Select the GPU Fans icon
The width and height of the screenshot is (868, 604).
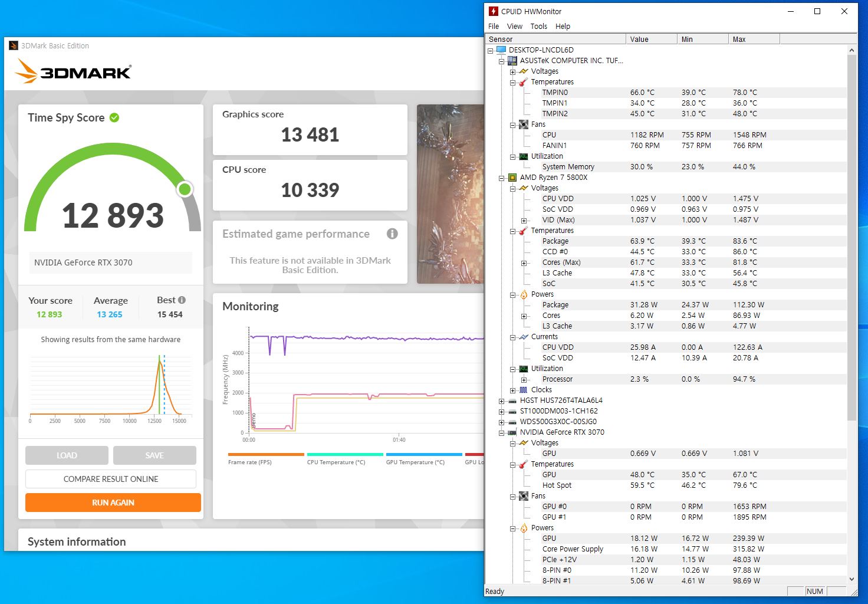(524, 496)
